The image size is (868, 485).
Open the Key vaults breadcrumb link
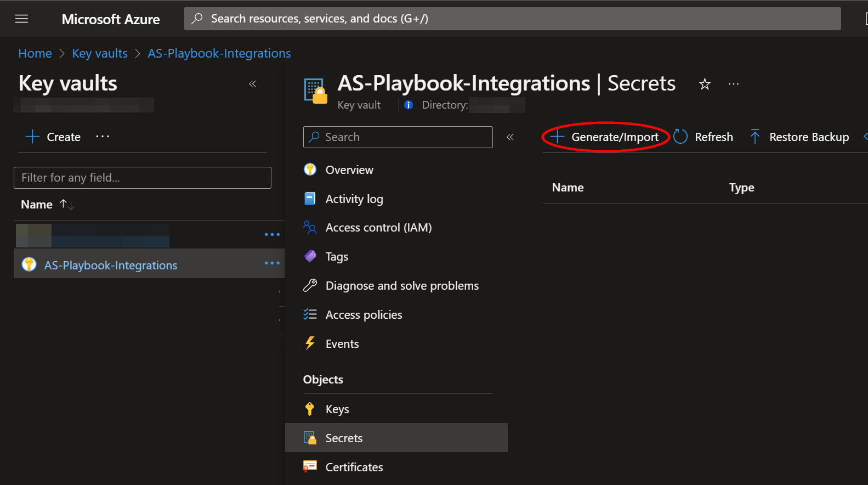coord(100,53)
